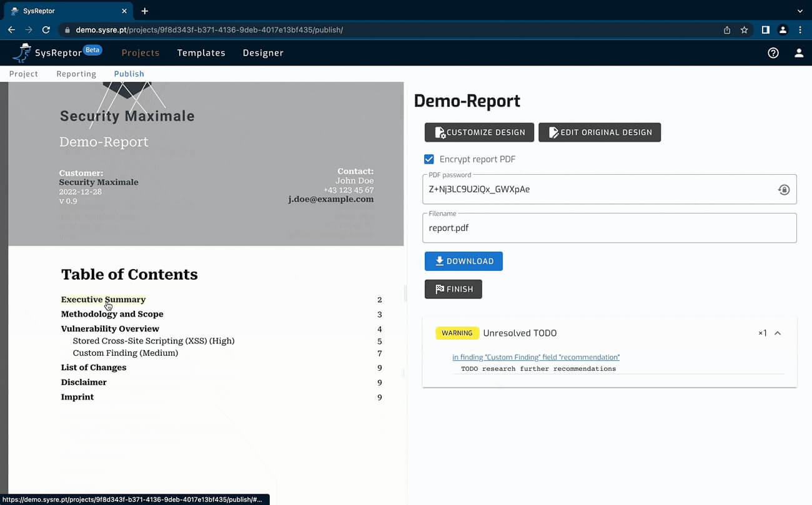Open Custom Finding recommendation field link
The width and height of the screenshot is (812, 505).
(536, 357)
